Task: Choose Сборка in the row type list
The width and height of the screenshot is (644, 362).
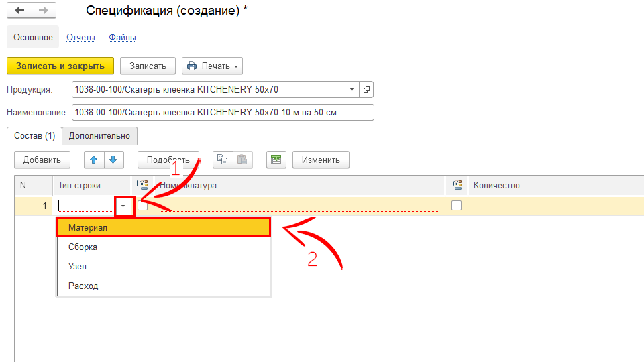Action: click(83, 247)
